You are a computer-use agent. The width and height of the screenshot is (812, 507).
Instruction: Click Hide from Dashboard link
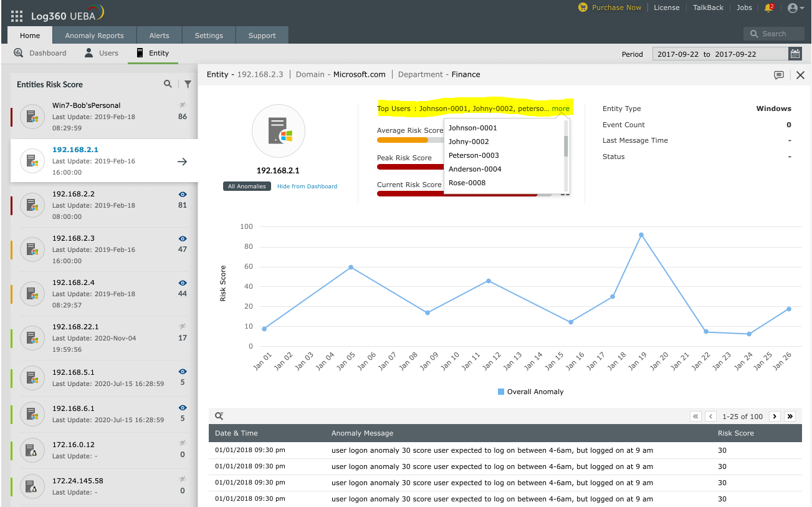tap(307, 186)
